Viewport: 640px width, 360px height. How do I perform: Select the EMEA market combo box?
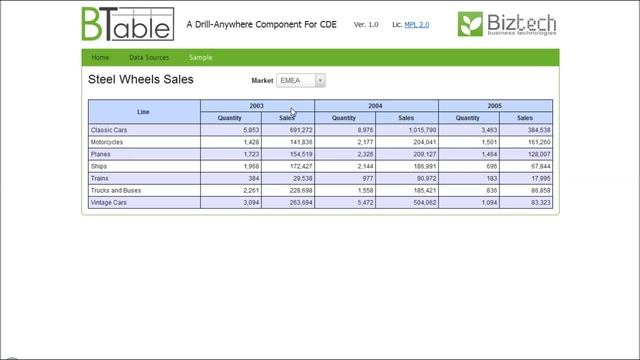coord(301,80)
